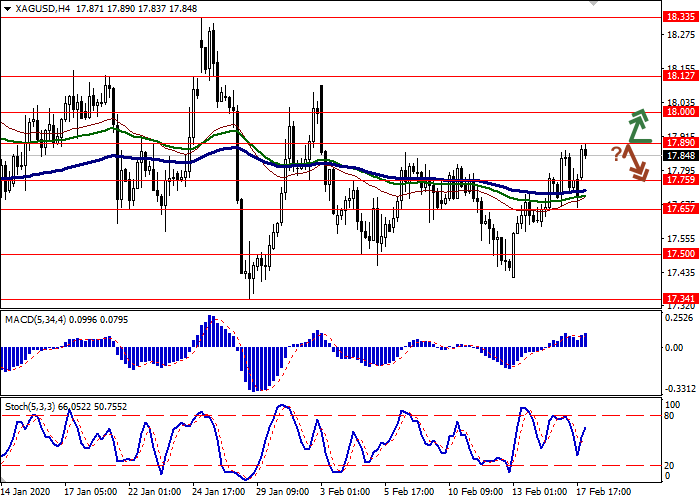Image resolution: width=700 pixels, height=500 pixels.
Task: Click the 14 Jan 2020 date label
Action: (26, 492)
